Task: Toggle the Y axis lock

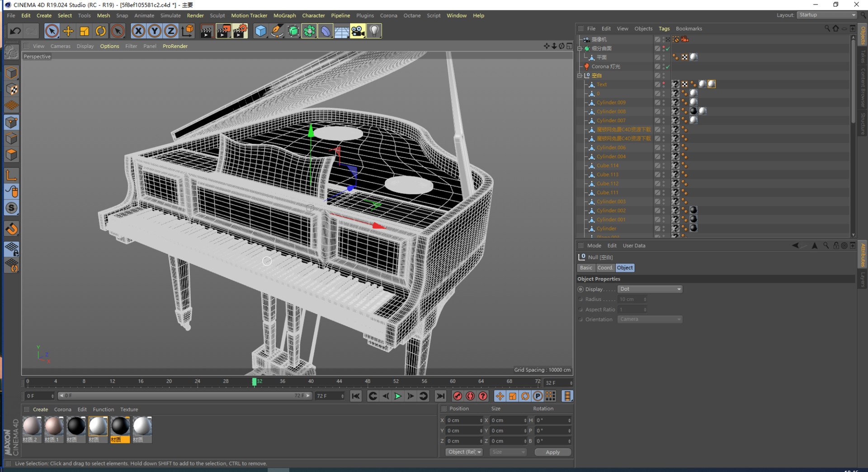Action: [x=155, y=31]
